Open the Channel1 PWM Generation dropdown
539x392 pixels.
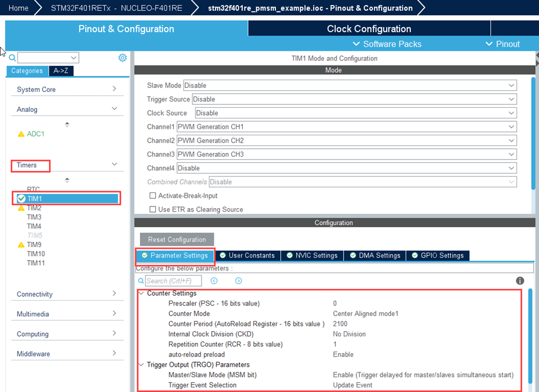click(x=347, y=127)
